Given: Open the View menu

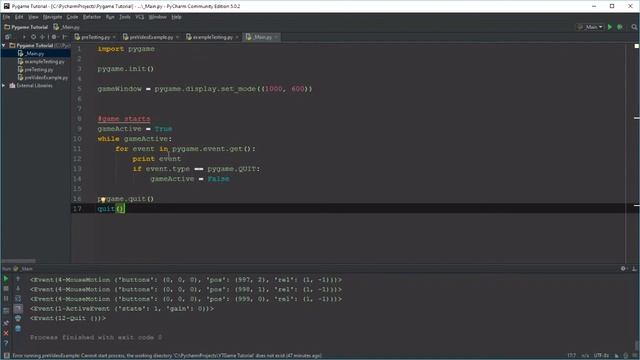Looking at the screenshot, I should click(x=33, y=17).
